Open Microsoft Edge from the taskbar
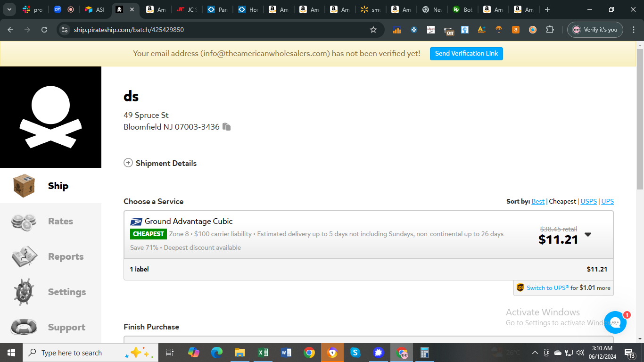This screenshot has height=362, width=644. (x=217, y=353)
